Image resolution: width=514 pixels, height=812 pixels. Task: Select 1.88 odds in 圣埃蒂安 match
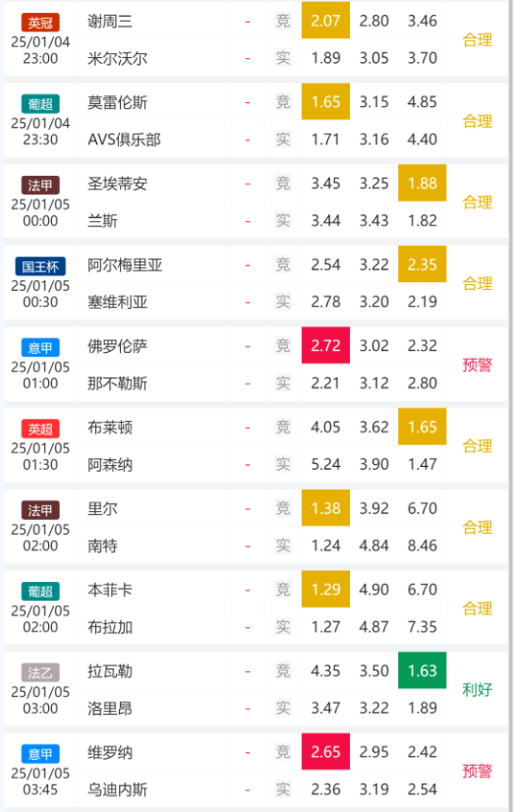pyautogui.click(x=422, y=183)
